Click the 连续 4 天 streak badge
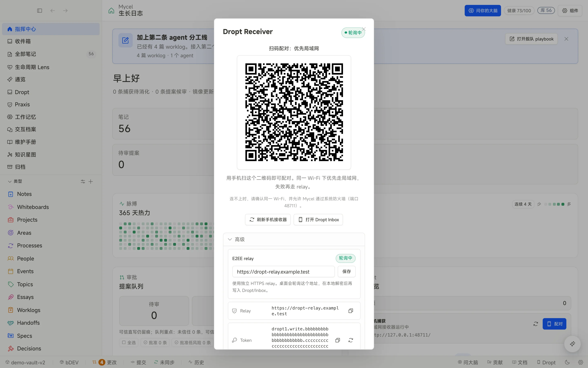 [x=523, y=204]
